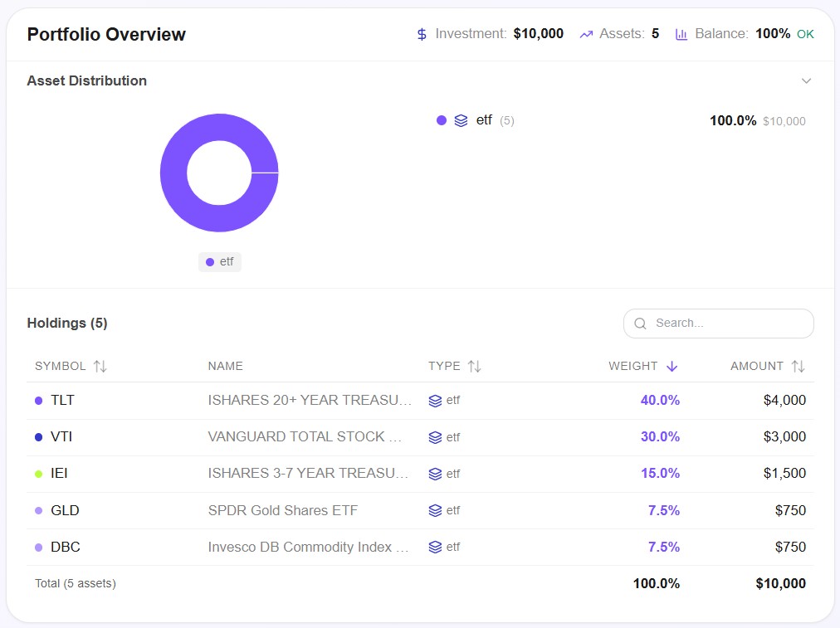840x628 pixels.
Task: Click the magnifier icon in the search bar
Action: (640, 324)
